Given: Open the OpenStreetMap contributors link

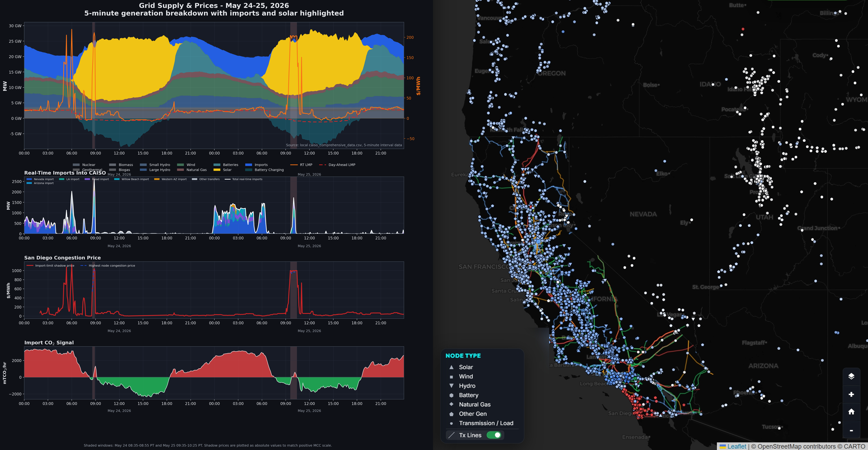Looking at the screenshot, I should [797, 446].
